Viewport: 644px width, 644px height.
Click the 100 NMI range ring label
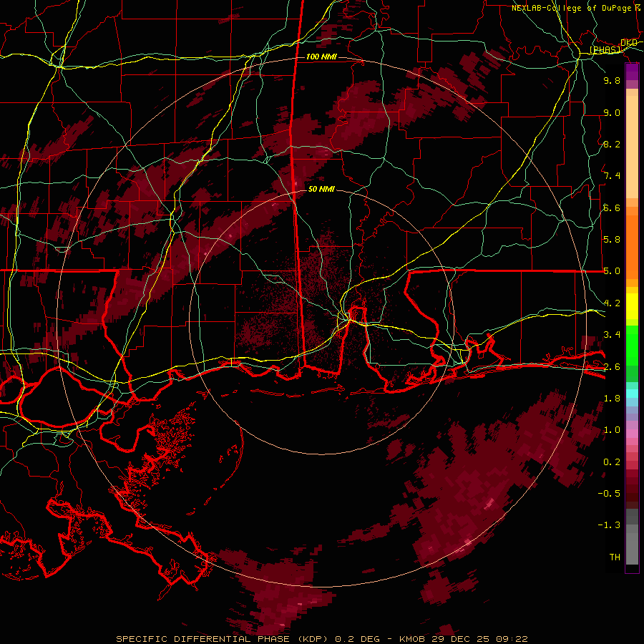[321, 57]
